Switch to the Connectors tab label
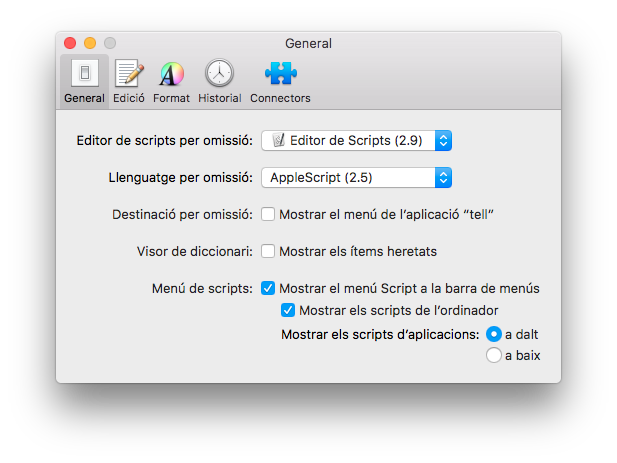The width and height of the screenshot is (617, 463). coord(280,98)
